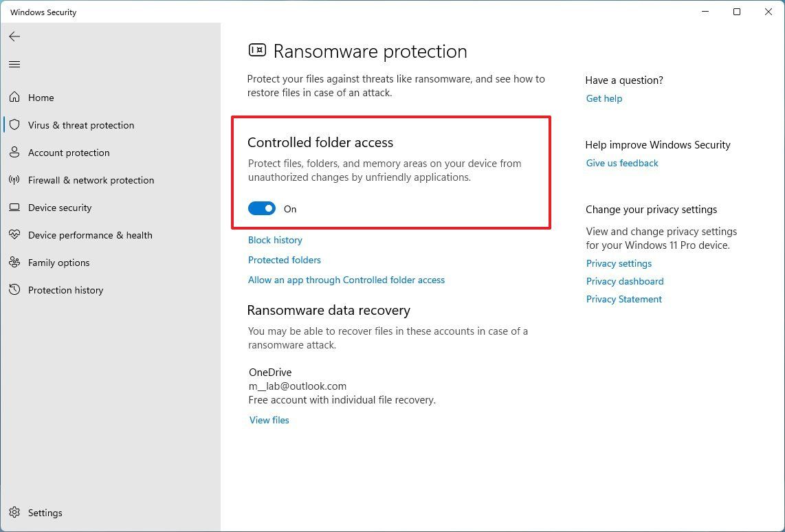Select Protection history in sidebar
785x532 pixels.
point(65,290)
